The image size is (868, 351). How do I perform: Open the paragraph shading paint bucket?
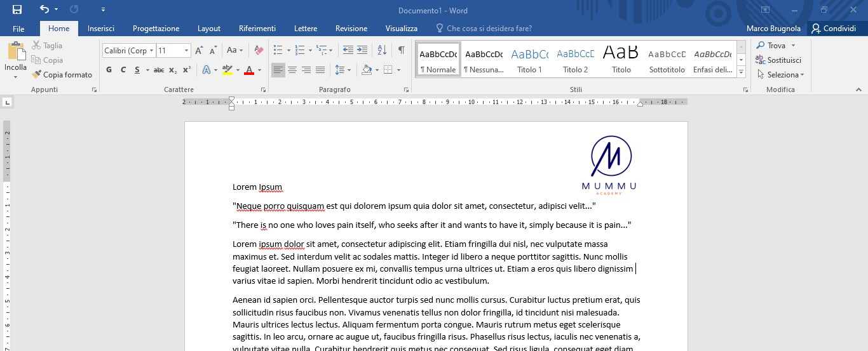pyautogui.click(x=367, y=70)
